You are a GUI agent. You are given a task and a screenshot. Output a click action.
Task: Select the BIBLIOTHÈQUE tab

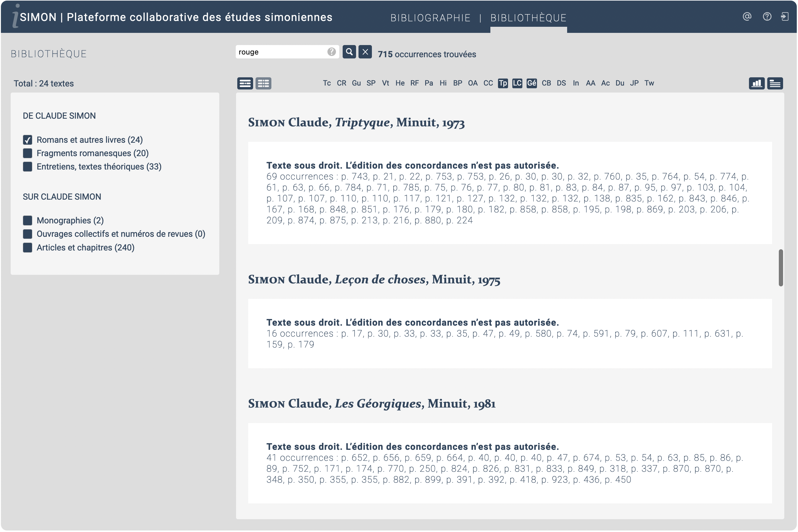coord(528,18)
